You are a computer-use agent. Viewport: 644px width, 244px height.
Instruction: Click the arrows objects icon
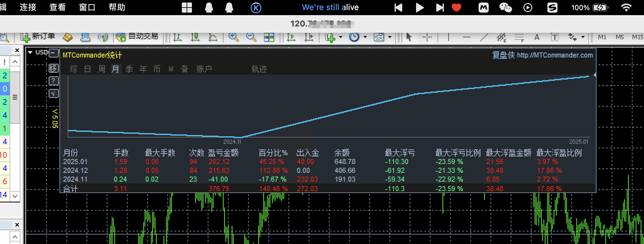[573, 37]
